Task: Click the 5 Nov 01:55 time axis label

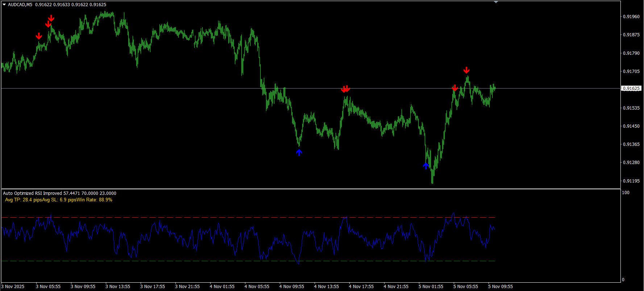Action: coord(431,287)
